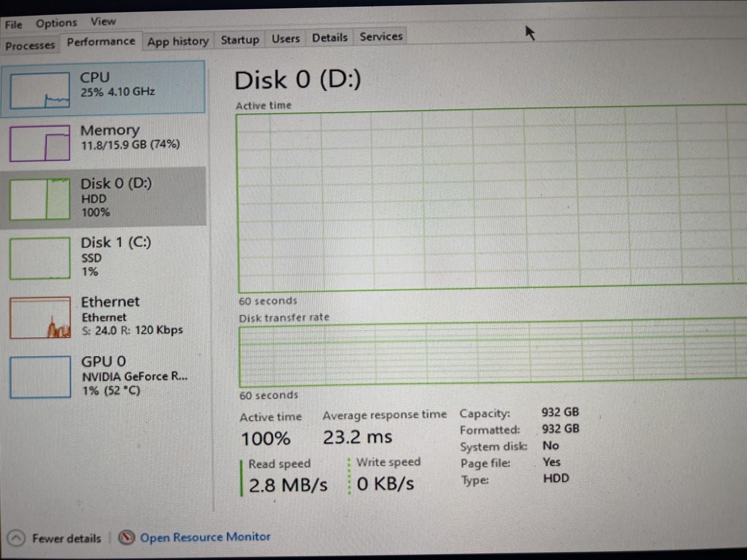Select Disk 0 (D:) HDD graph thumbnail

(x=40, y=199)
